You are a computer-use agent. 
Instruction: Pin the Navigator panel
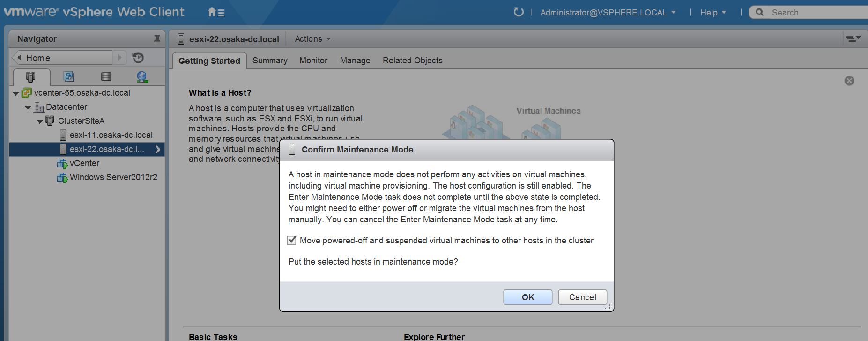[157, 39]
